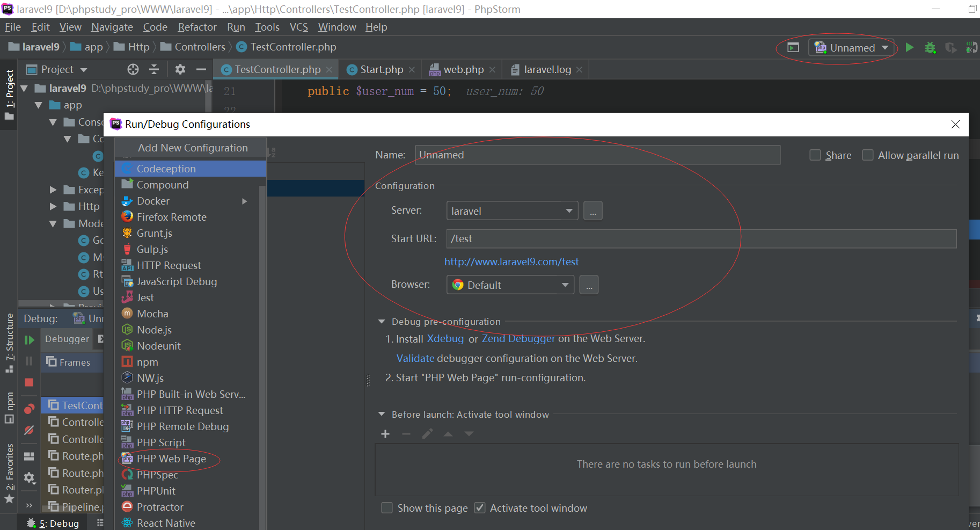Open View Breakpoints in the debug sidebar

coord(30,409)
